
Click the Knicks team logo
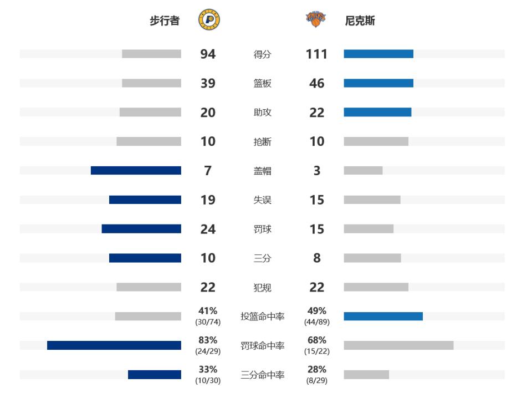pos(315,19)
